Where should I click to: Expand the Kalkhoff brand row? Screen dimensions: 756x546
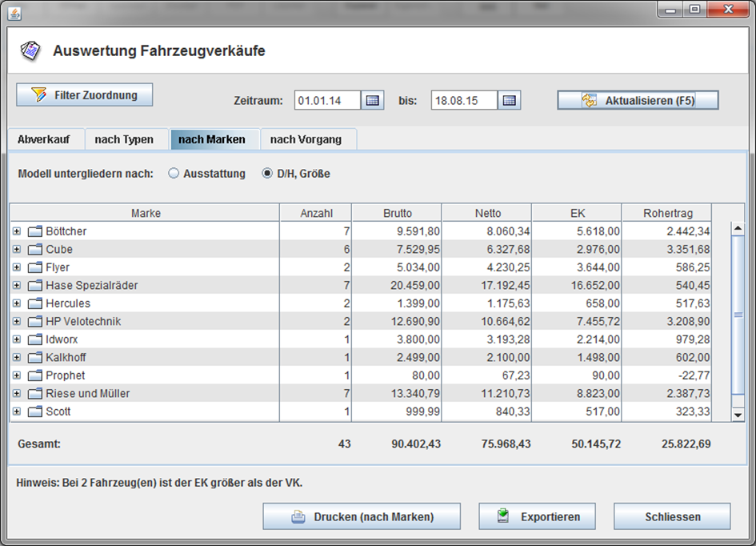[x=17, y=357]
